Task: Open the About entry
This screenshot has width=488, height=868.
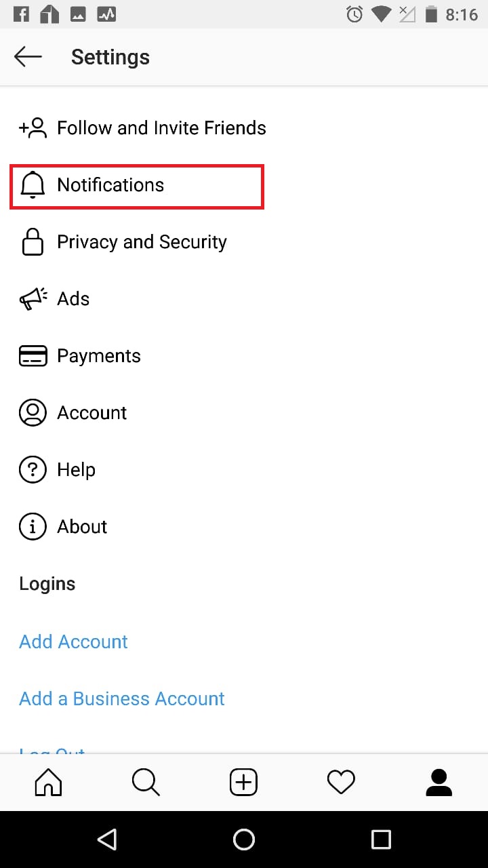Action: point(244,527)
